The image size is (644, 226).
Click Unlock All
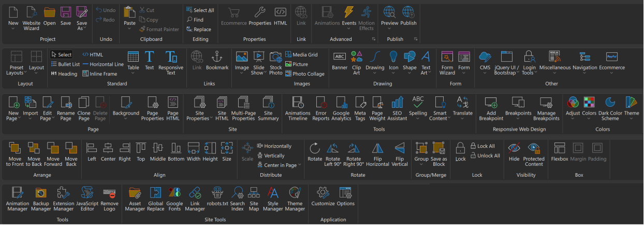[485, 156]
